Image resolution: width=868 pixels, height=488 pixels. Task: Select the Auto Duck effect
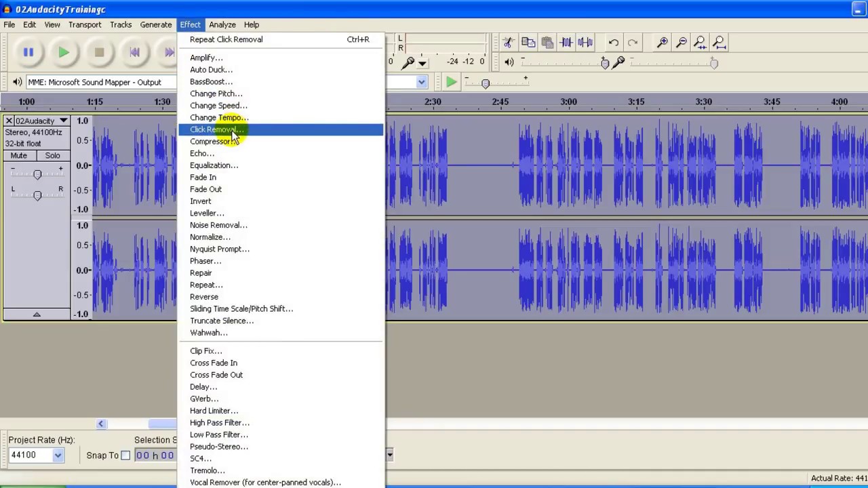(281, 70)
